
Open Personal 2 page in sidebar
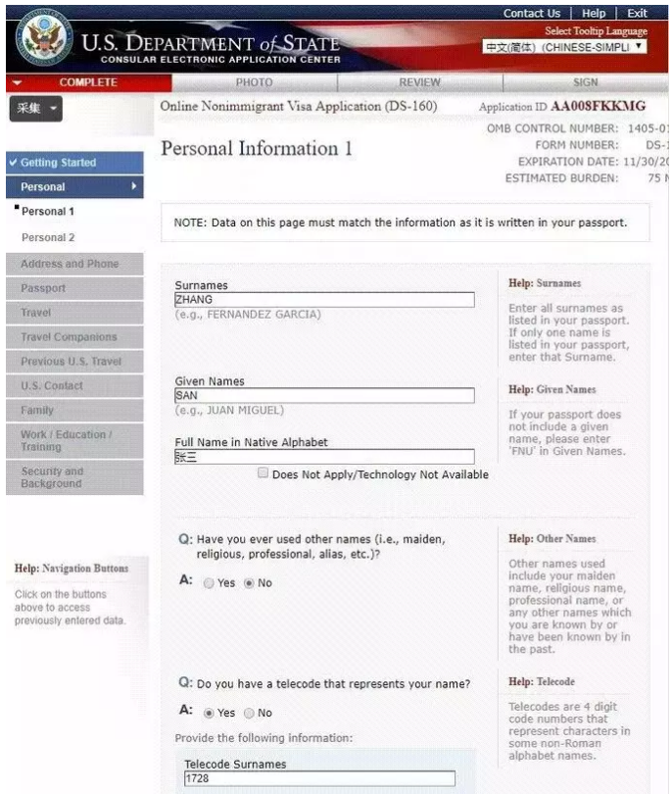[x=48, y=237]
